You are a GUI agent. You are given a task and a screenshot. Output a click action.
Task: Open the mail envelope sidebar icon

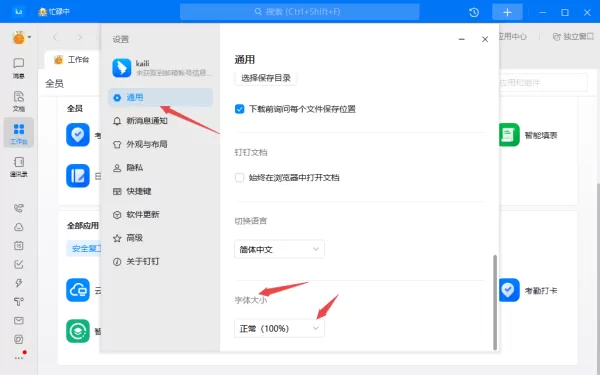(18, 321)
